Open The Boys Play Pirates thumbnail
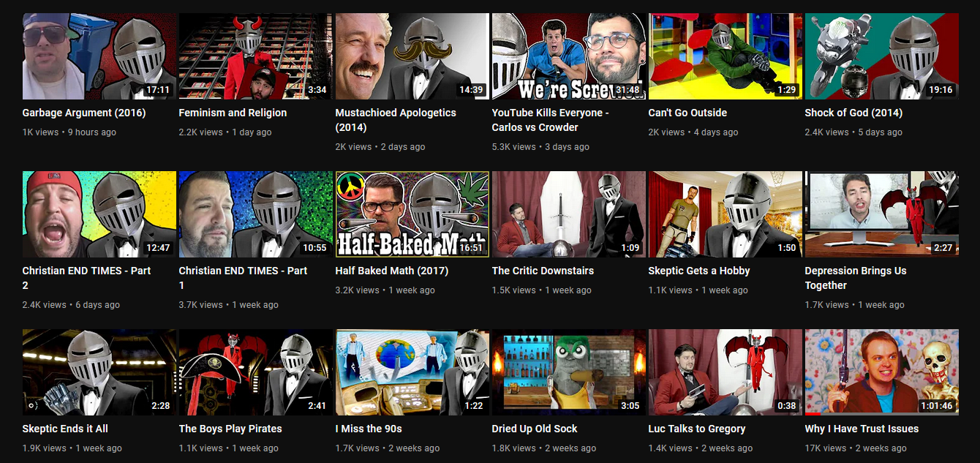 [x=256, y=372]
